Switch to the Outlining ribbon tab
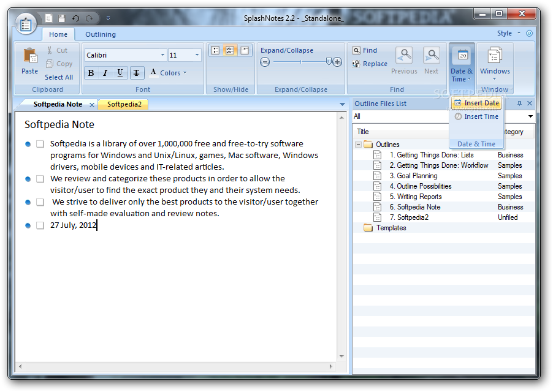The width and height of the screenshot is (553, 392). point(101,34)
